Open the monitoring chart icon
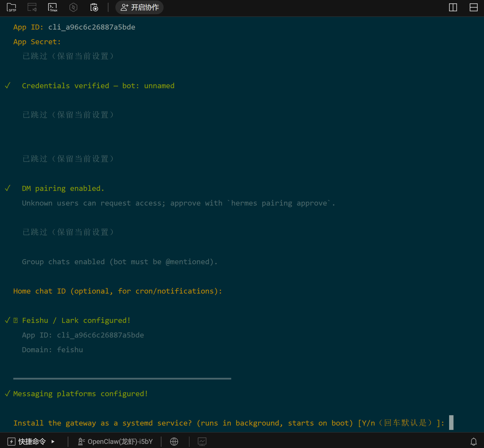This screenshot has width=484, height=448. coord(202,441)
